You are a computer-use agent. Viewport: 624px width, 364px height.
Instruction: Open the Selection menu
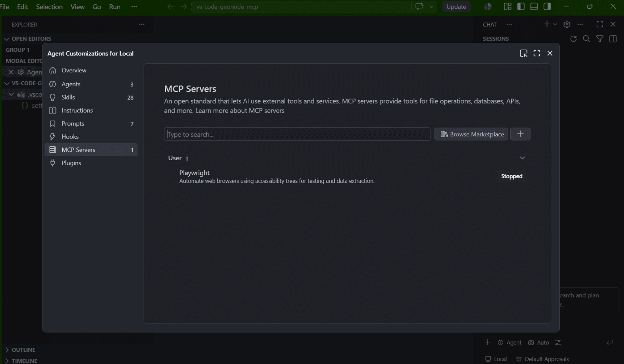coord(49,7)
